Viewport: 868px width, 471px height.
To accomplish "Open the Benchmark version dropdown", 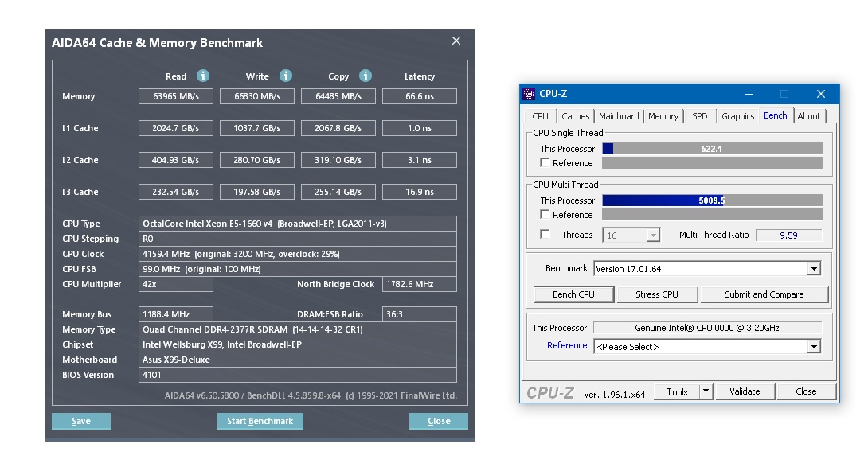I will [x=814, y=269].
